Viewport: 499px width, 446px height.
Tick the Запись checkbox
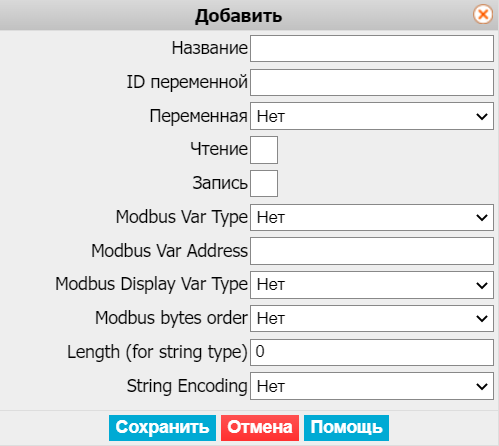[264, 183]
